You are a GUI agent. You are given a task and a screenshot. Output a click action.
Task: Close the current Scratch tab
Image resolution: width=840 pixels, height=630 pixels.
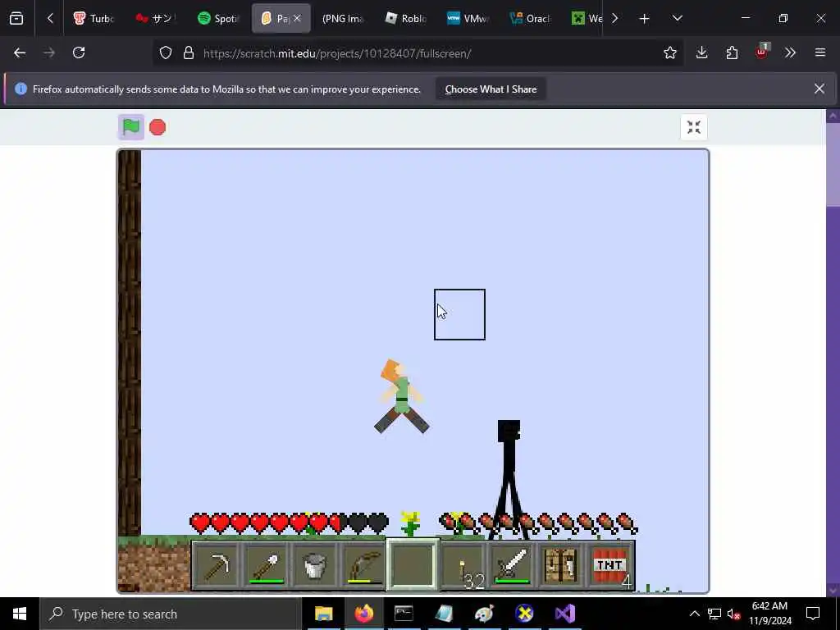click(x=297, y=18)
